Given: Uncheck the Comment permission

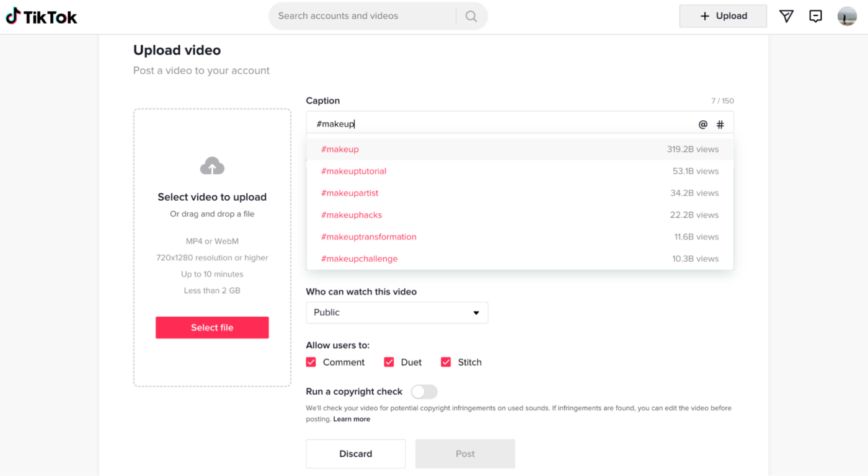Looking at the screenshot, I should pos(311,361).
